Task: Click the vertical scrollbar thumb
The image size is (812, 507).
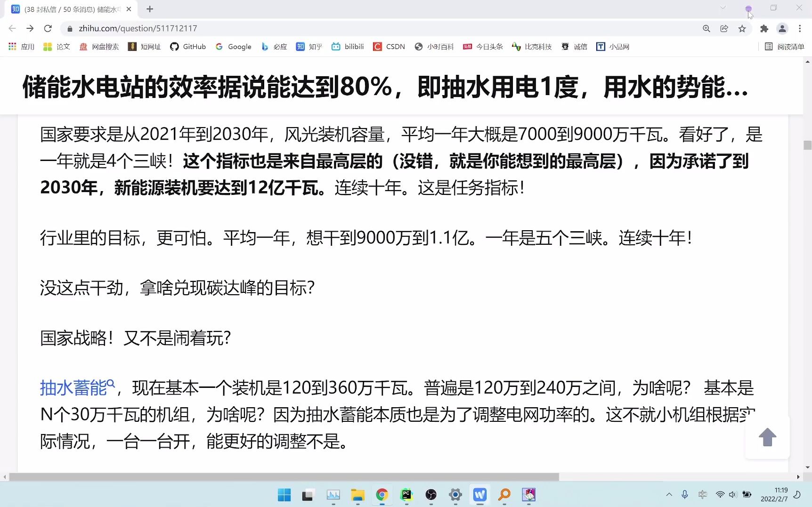Action: pyautogui.click(x=807, y=145)
